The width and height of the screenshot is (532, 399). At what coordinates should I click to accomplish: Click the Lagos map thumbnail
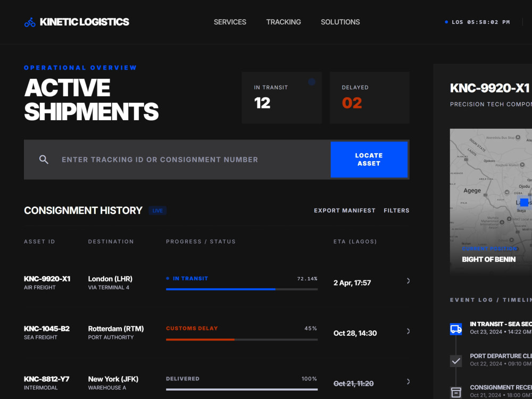point(491,202)
